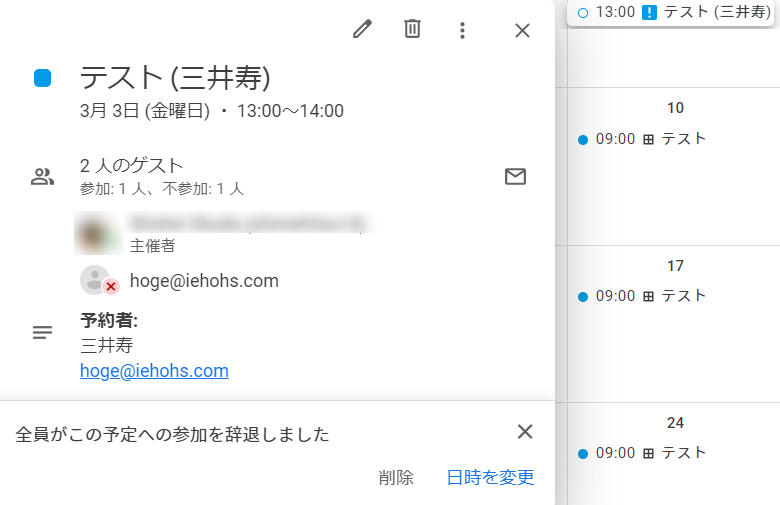Click the blue event color square
Screen dimensions: 780x505
[42, 78]
